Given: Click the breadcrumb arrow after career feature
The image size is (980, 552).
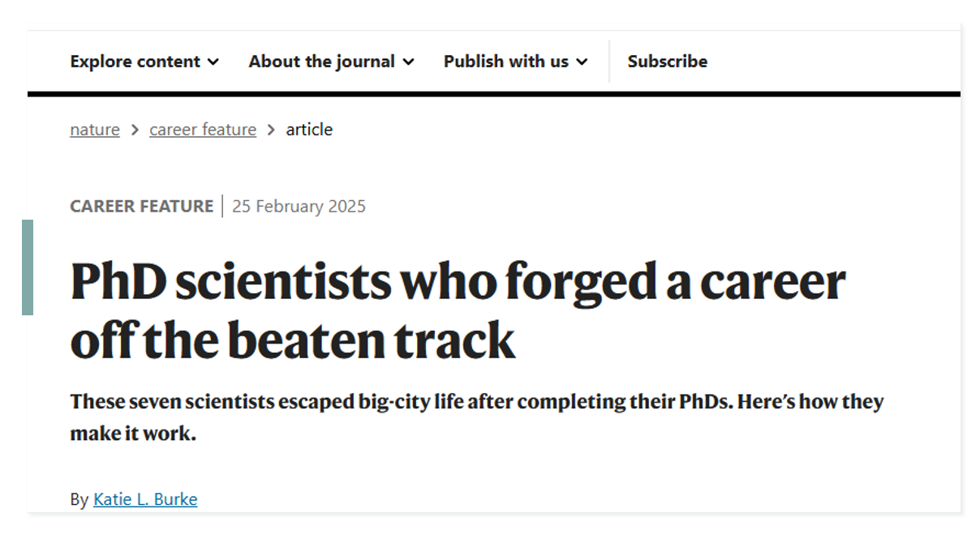Looking at the screenshot, I should point(271,131).
